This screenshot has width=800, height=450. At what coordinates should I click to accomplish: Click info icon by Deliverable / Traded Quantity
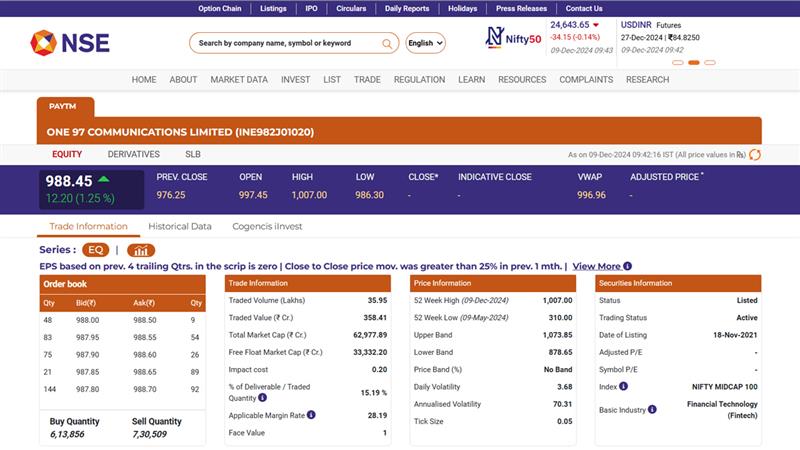click(262, 397)
